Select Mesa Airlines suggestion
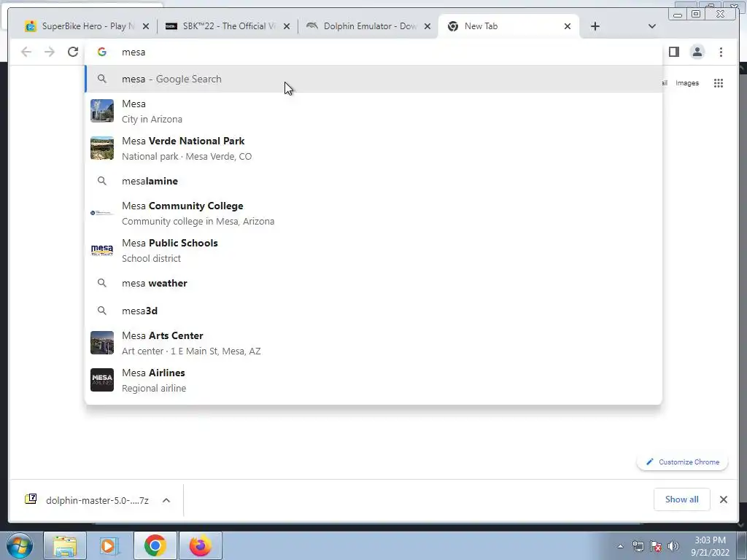This screenshot has width=747, height=560. [373, 380]
